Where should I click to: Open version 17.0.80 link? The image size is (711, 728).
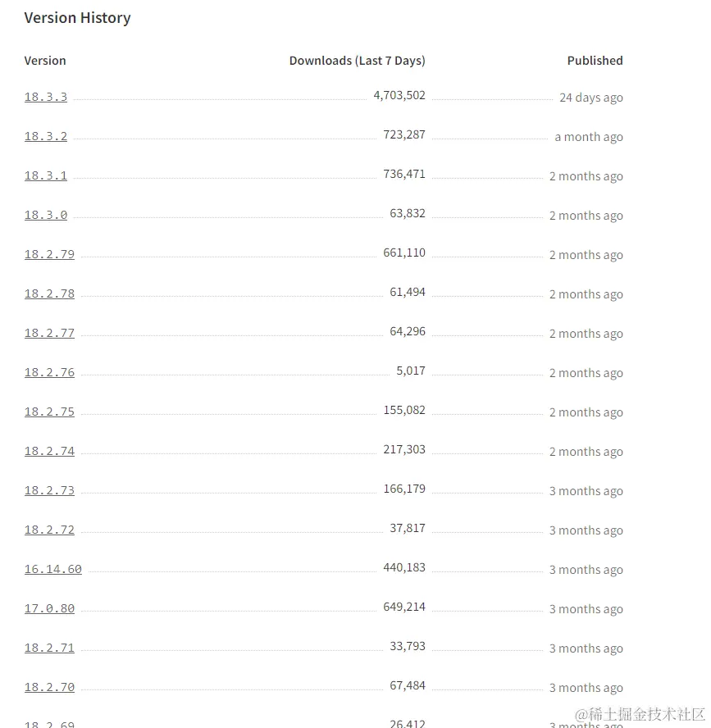pos(49,608)
